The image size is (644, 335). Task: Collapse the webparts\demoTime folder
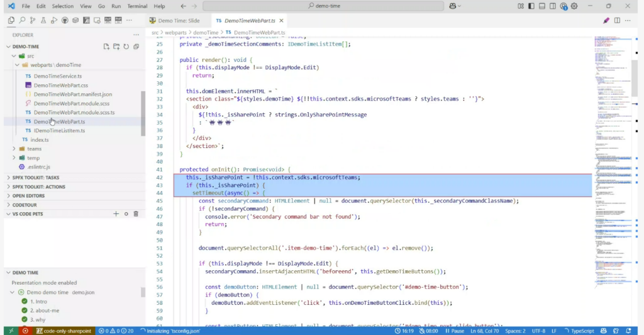click(x=17, y=65)
